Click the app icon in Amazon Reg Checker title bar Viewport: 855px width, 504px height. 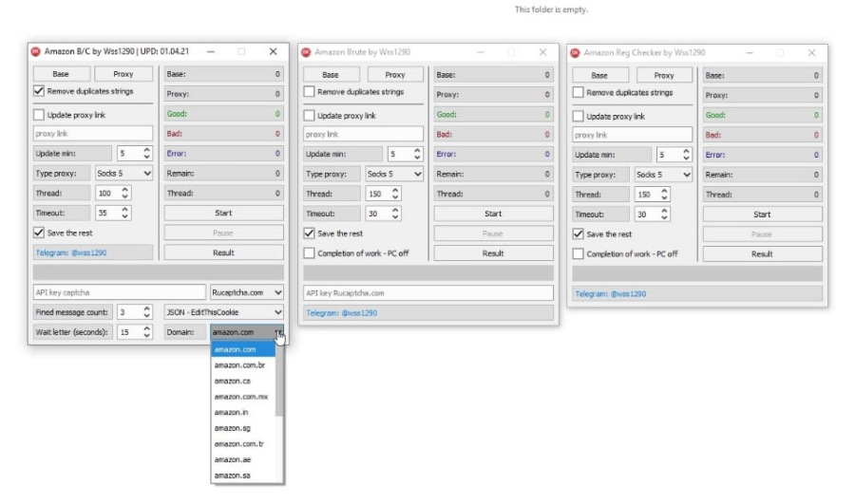(x=575, y=53)
